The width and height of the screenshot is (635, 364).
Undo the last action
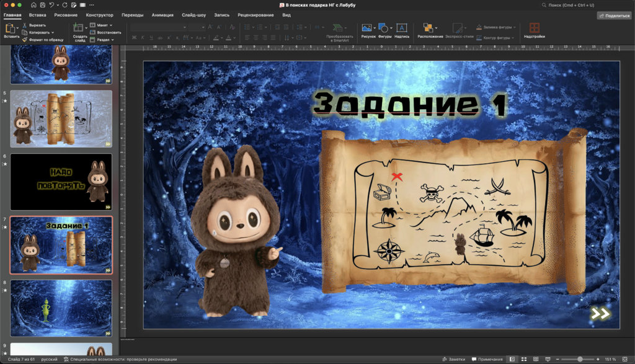(x=51, y=5)
